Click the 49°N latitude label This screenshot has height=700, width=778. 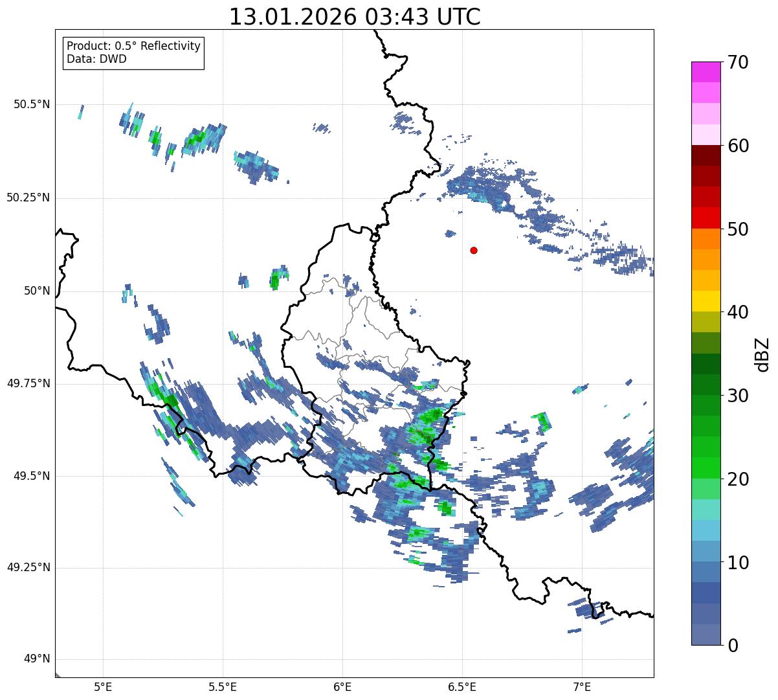click(x=37, y=659)
